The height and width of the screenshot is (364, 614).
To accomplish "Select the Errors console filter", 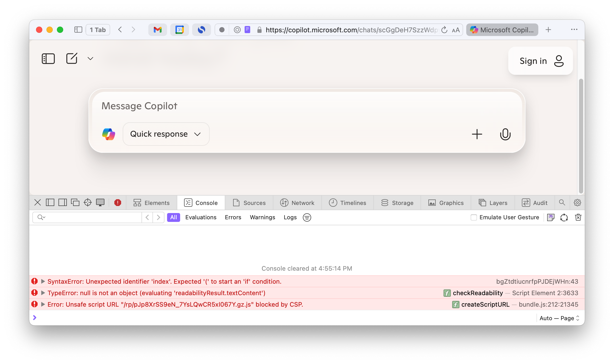I will (x=233, y=217).
